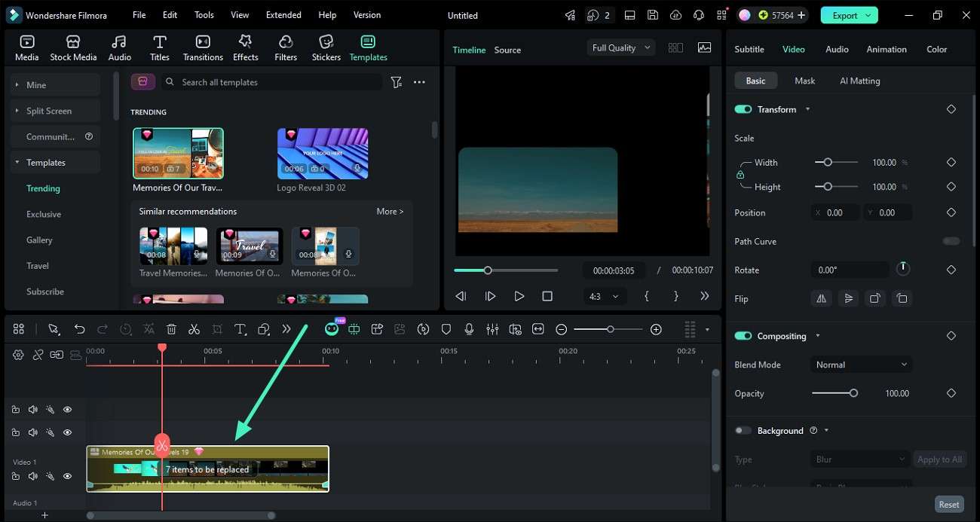Image resolution: width=980 pixels, height=522 pixels.
Task: Click the filter icon beside template search
Action: click(x=396, y=82)
